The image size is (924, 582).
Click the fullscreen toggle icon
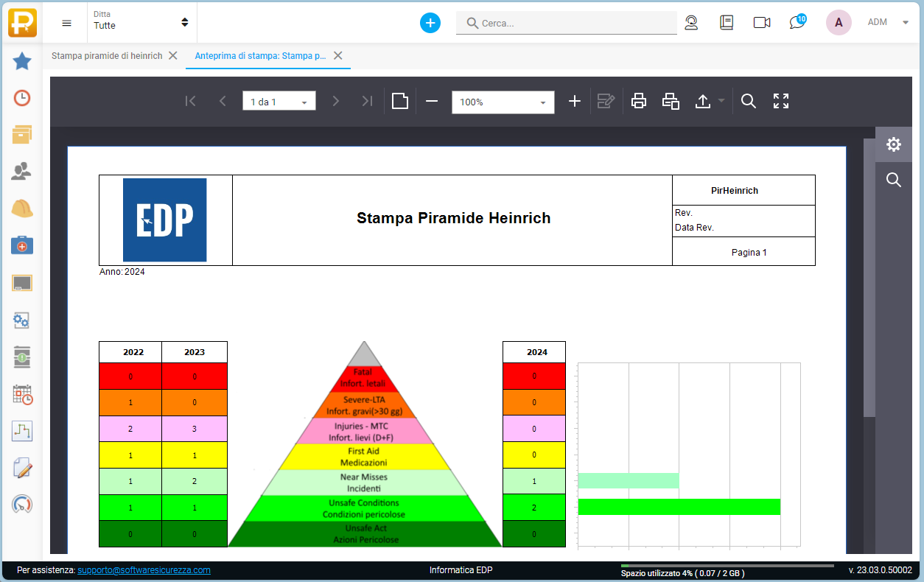pyautogui.click(x=781, y=102)
